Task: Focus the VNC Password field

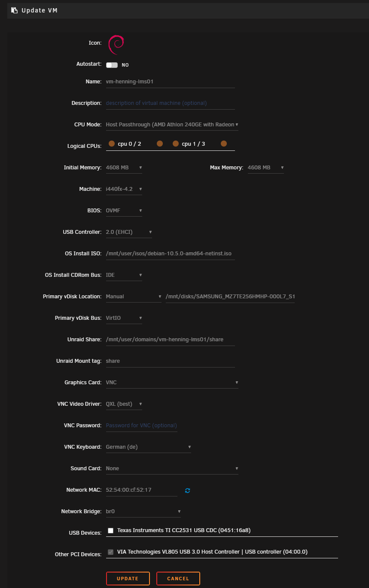Action: (x=141, y=426)
